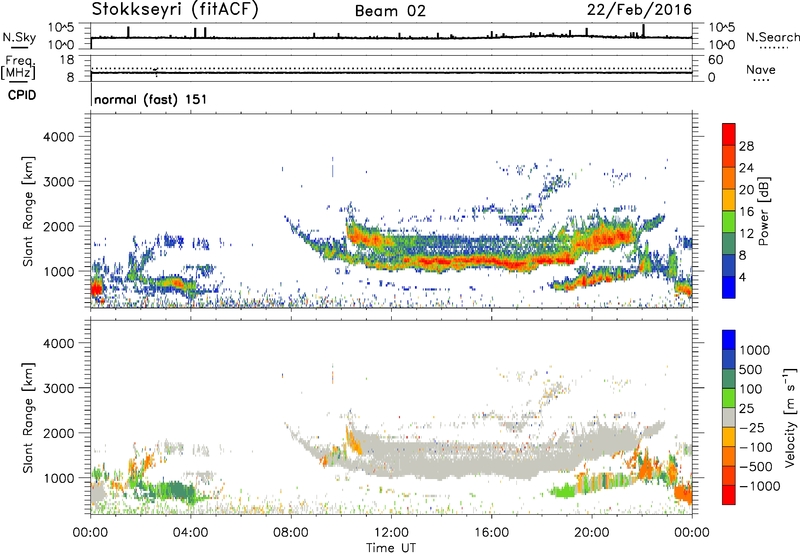Pick the yellow 16–20 dB power colorbar segment
The image size is (800, 554).
tap(729, 200)
